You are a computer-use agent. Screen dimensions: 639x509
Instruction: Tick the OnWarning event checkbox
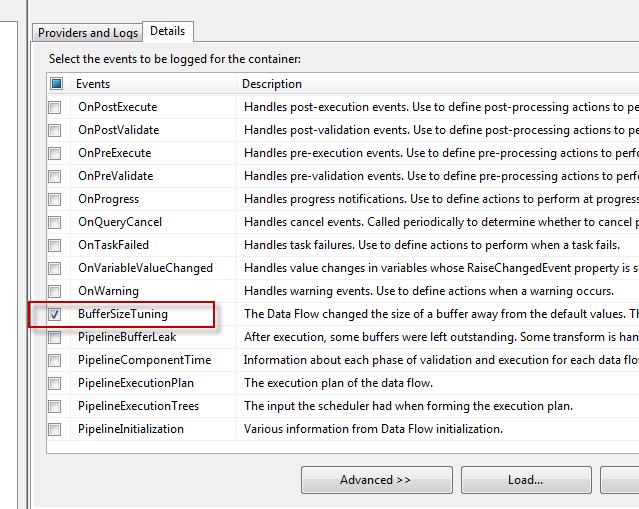pyautogui.click(x=55, y=291)
